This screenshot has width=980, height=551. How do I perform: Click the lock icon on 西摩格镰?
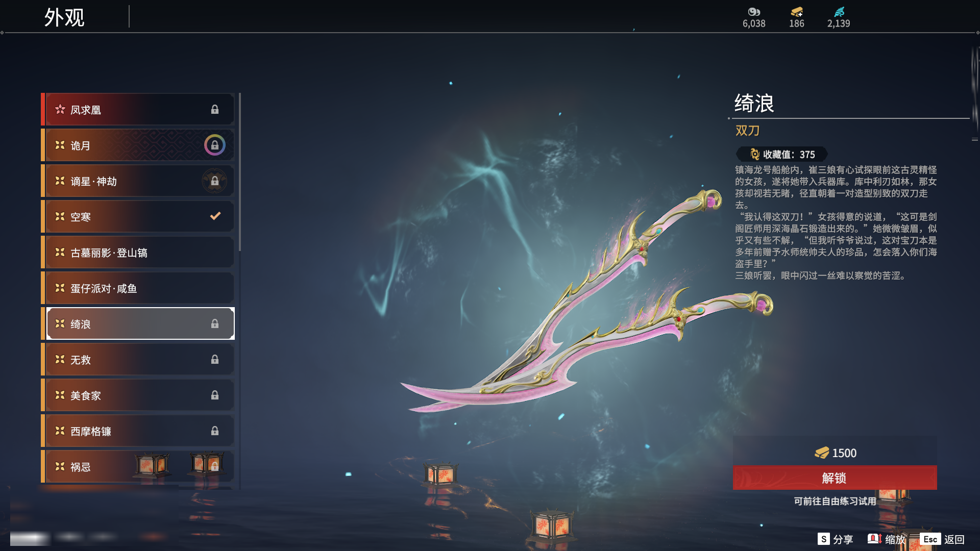[215, 431]
